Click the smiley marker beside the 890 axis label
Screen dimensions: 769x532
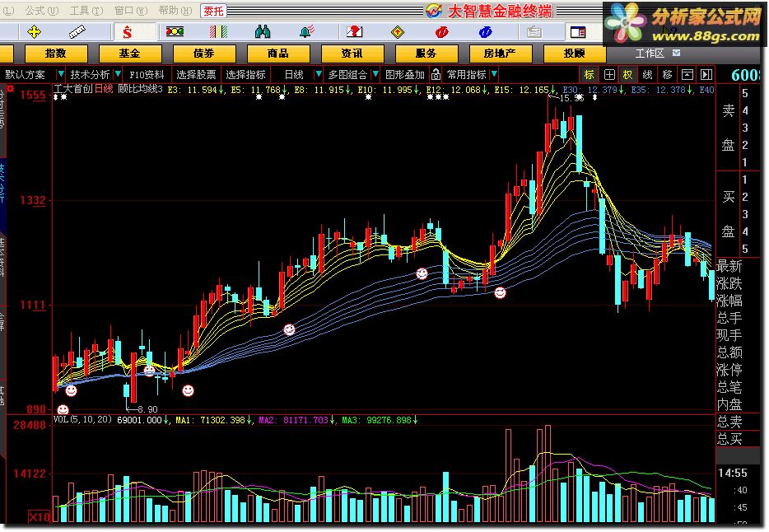tap(63, 409)
